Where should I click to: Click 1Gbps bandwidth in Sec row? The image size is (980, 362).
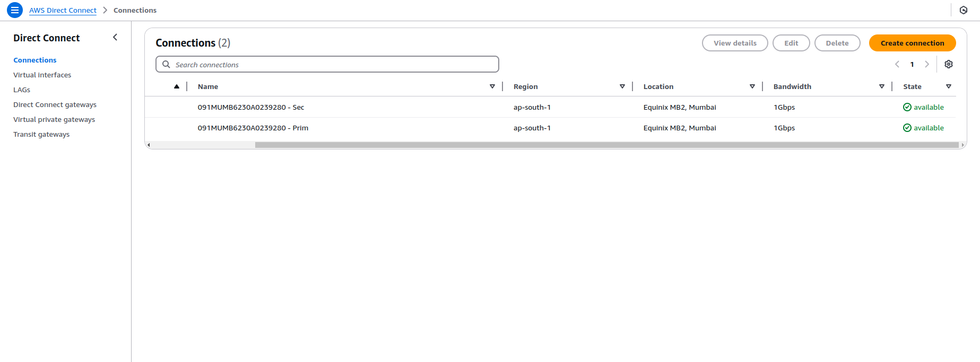click(x=784, y=107)
